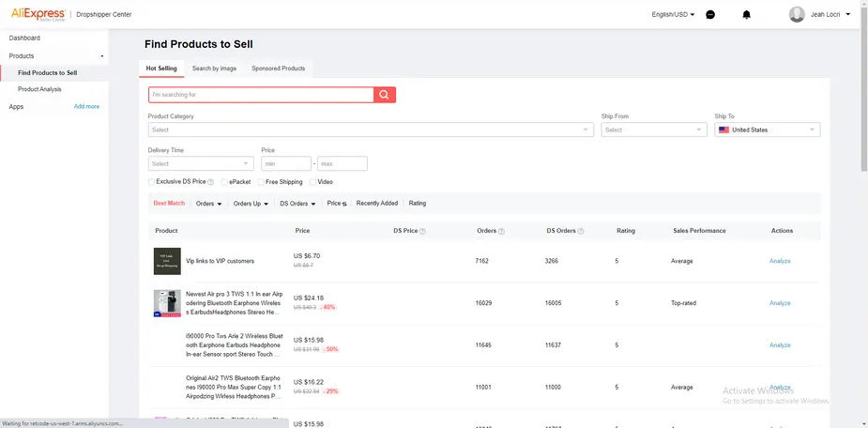Sort results by Price
This screenshot has width=868, height=428.
pyautogui.click(x=337, y=203)
